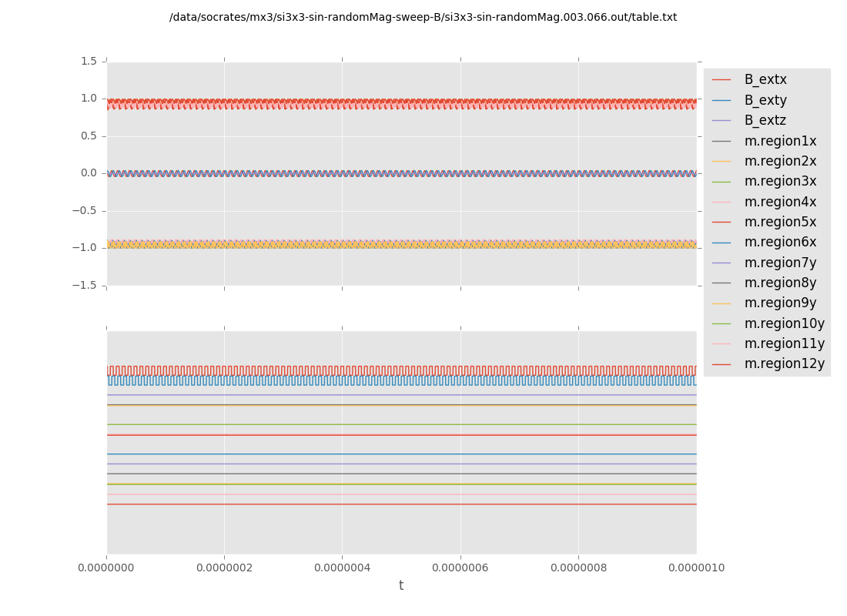
Task: Click the orange line swatch beside m.region9y
Action: pos(721,303)
